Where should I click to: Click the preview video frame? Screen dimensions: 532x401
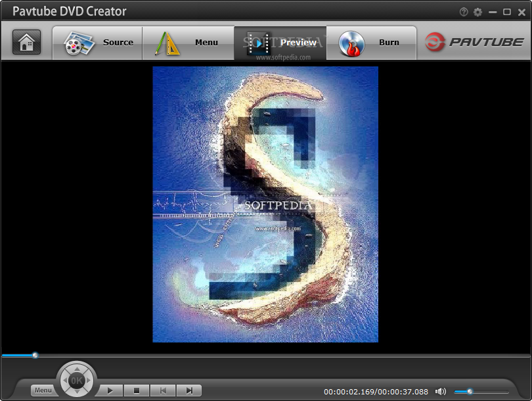point(265,204)
